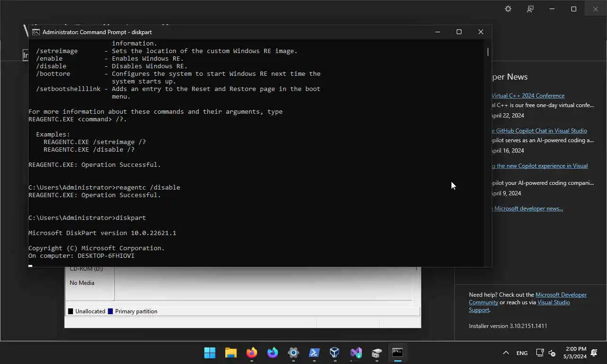The image size is (607, 364).
Task: Maximize the Command Prompt window
Action: click(x=459, y=32)
